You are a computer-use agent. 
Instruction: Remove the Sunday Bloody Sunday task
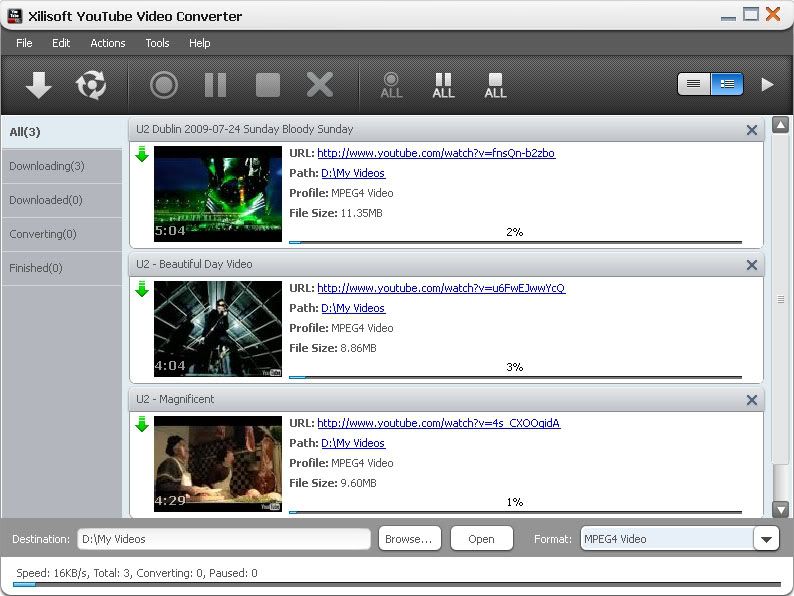point(752,130)
